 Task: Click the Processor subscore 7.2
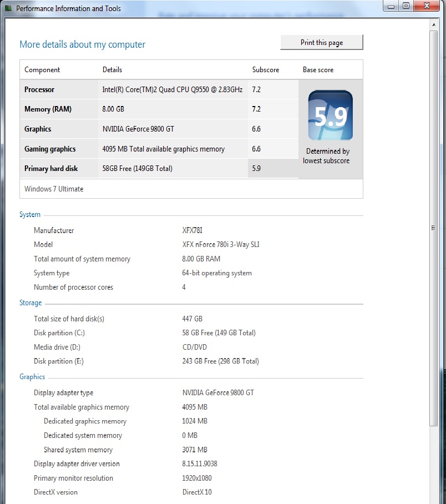click(x=256, y=89)
